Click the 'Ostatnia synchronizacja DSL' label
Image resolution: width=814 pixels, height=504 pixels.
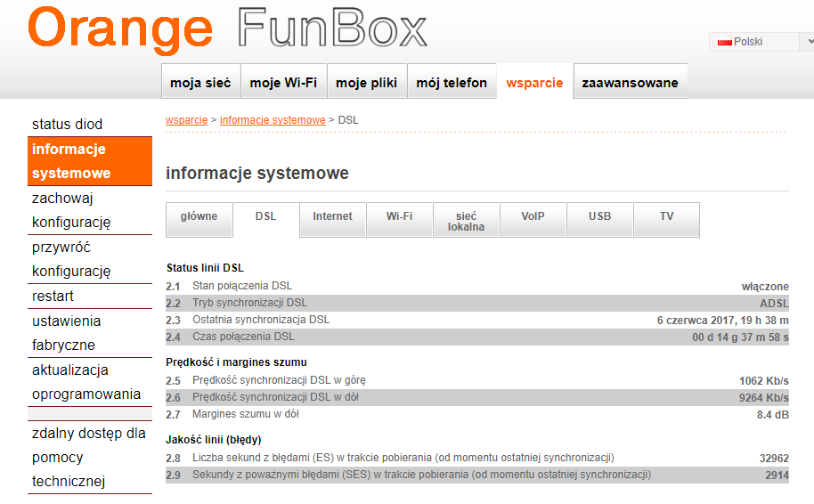[x=261, y=320]
